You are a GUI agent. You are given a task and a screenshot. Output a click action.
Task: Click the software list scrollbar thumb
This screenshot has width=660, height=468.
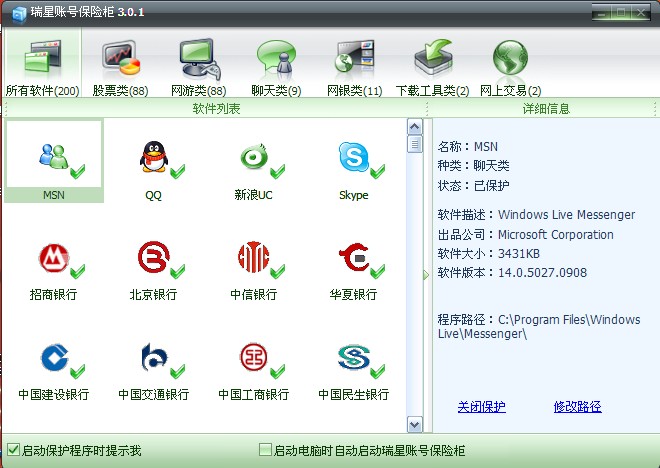(x=415, y=144)
